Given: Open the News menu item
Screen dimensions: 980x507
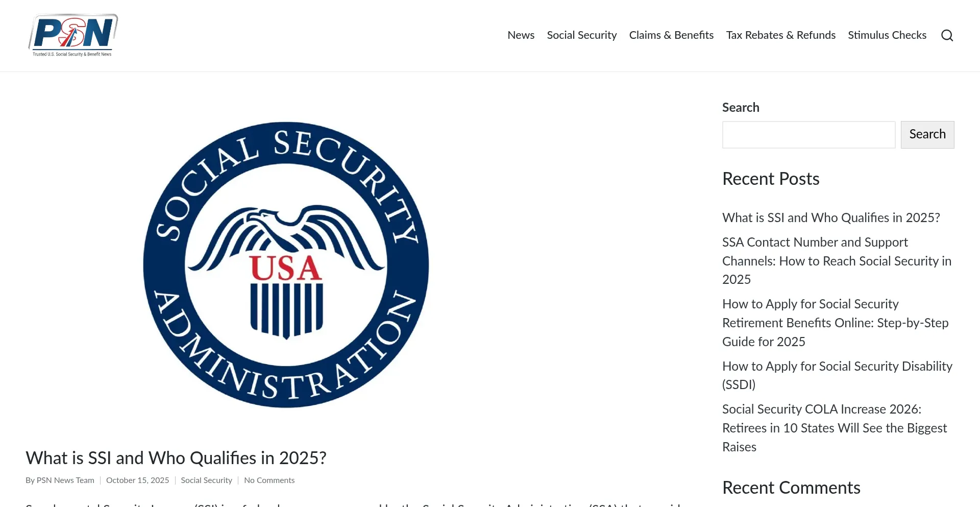Looking at the screenshot, I should coord(521,35).
